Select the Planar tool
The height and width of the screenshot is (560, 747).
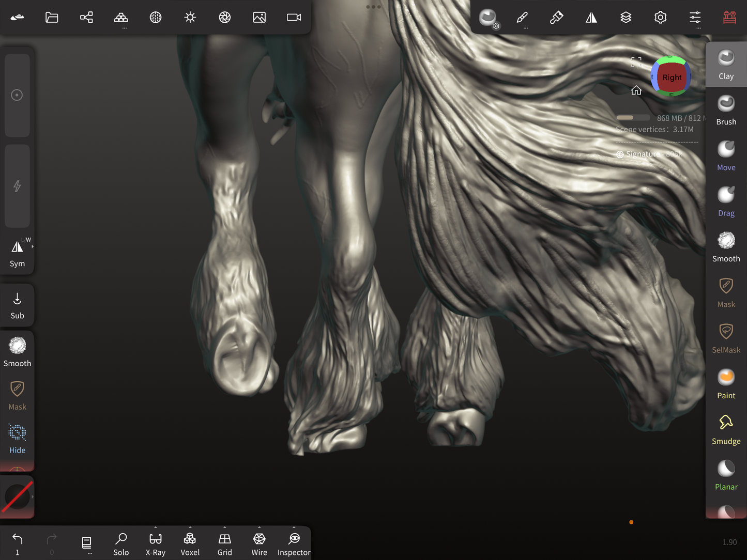pos(726,475)
